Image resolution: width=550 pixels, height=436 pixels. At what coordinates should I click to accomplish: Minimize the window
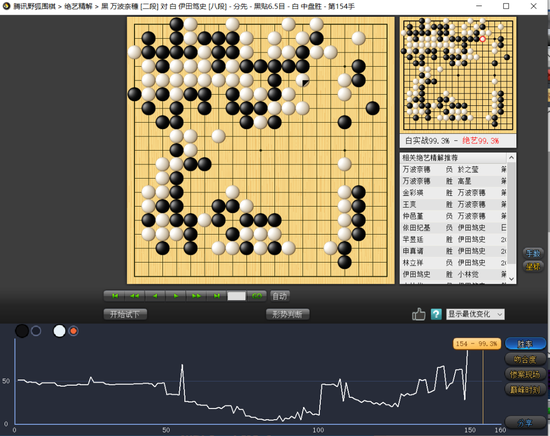479,6
